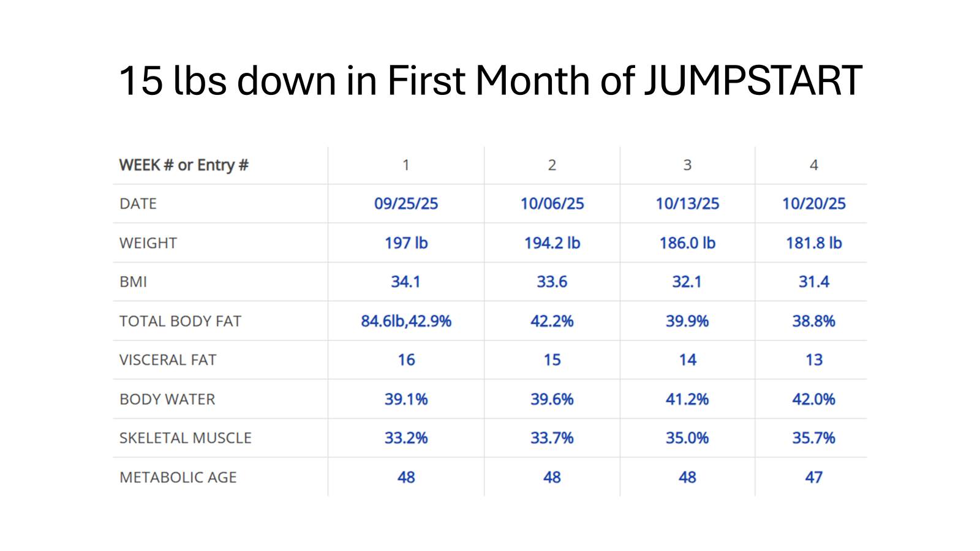Click the METABOLIC AGE row label
This screenshot has height=551, width=980.
click(178, 478)
